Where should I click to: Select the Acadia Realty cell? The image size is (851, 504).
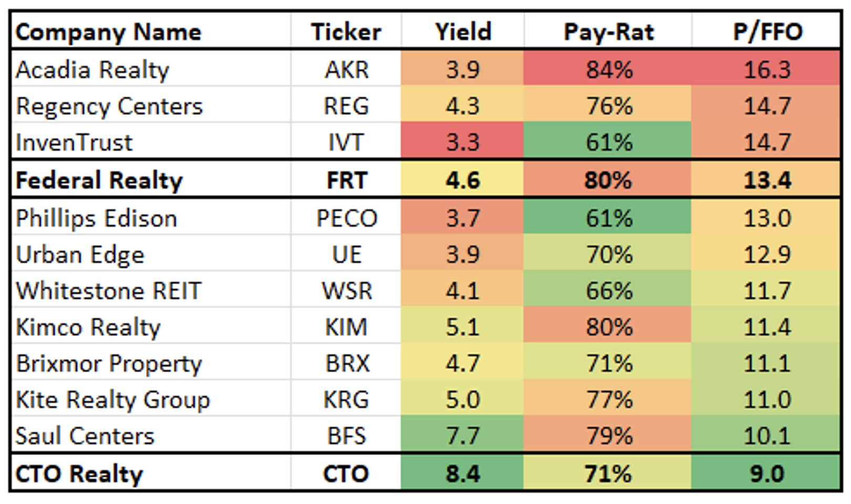pyautogui.click(x=92, y=69)
